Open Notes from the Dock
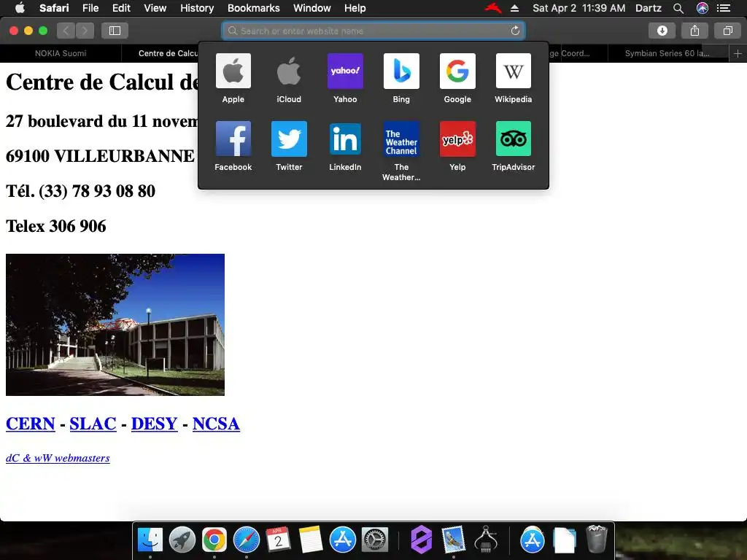The height and width of the screenshot is (560, 747). tap(311, 540)
